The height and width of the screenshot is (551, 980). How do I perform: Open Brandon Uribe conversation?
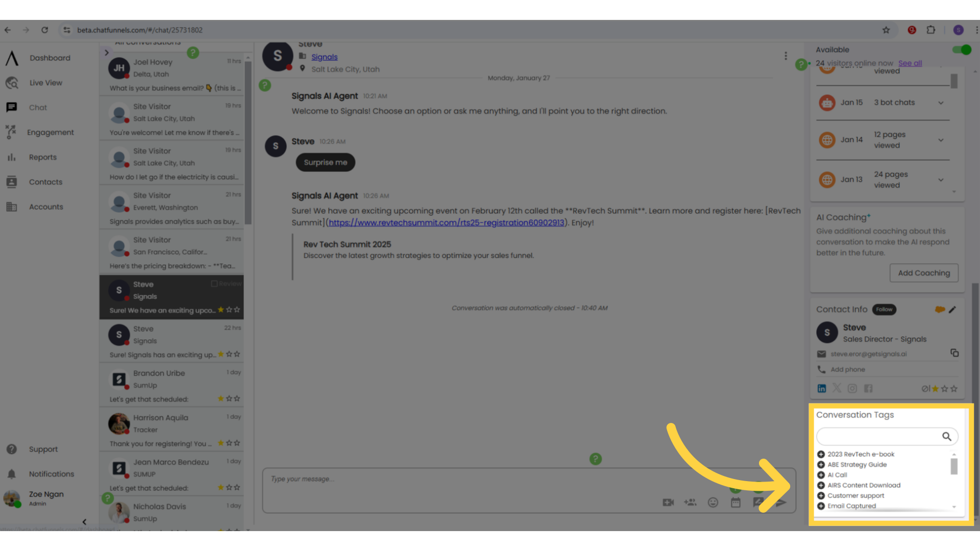(x=171, y=386)
